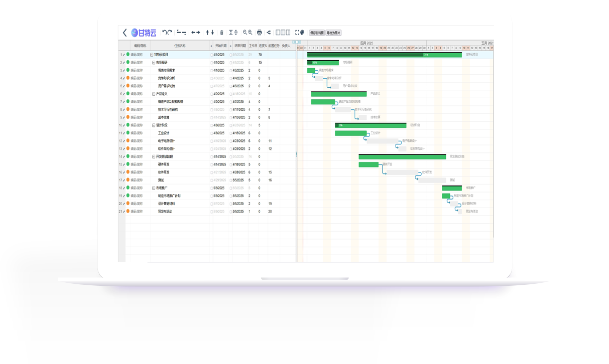Image resolution: width=609 pixels, height=364 pixels.
Task: Toggle the green status dot on row 3
Action: point(128,70)
